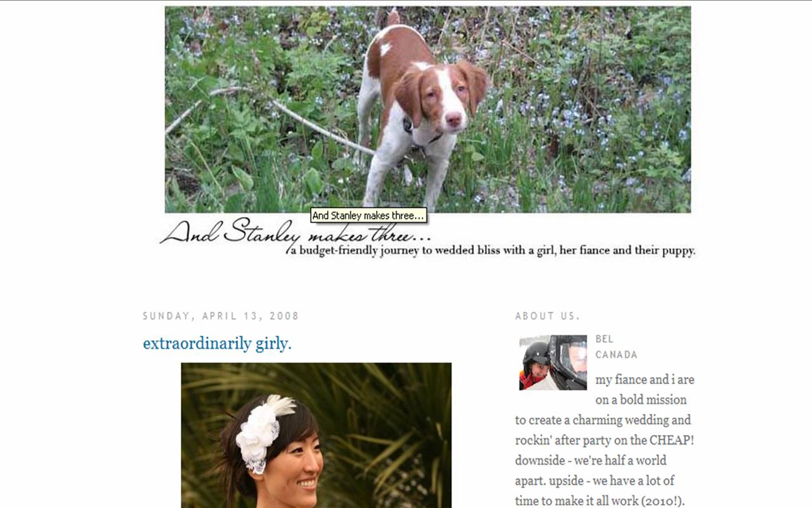Screen dimensions: 812x508
Task: Open the "extraordinarily girly." post title
Action: pyautogui.click(x=217, y=344)
